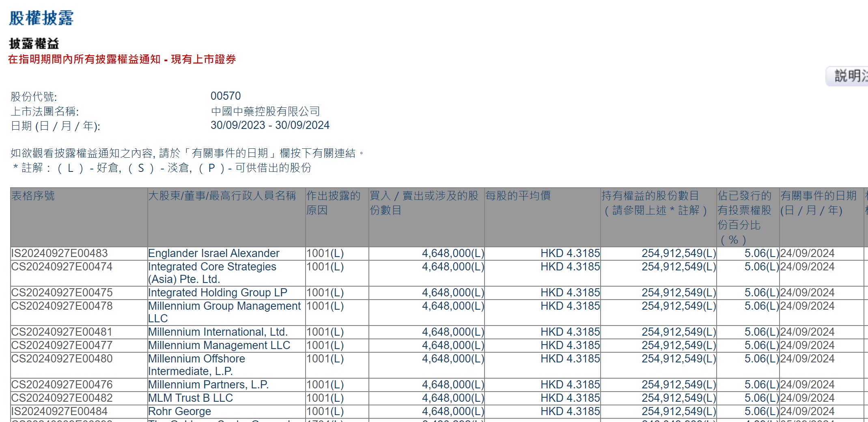The image size is (868, 422).
Task: Click HKD 4.3185 price in Englander Israel Alexander row
Action: coord(570,253)
